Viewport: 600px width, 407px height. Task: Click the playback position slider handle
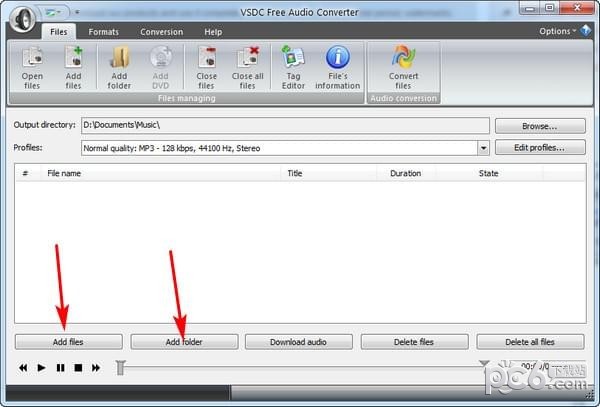point(121,367)
